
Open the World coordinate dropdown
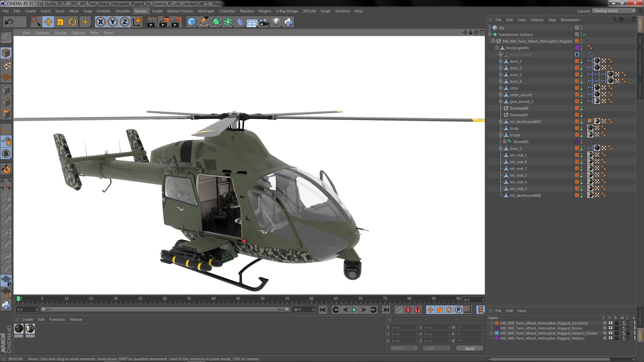pos(404,348)
